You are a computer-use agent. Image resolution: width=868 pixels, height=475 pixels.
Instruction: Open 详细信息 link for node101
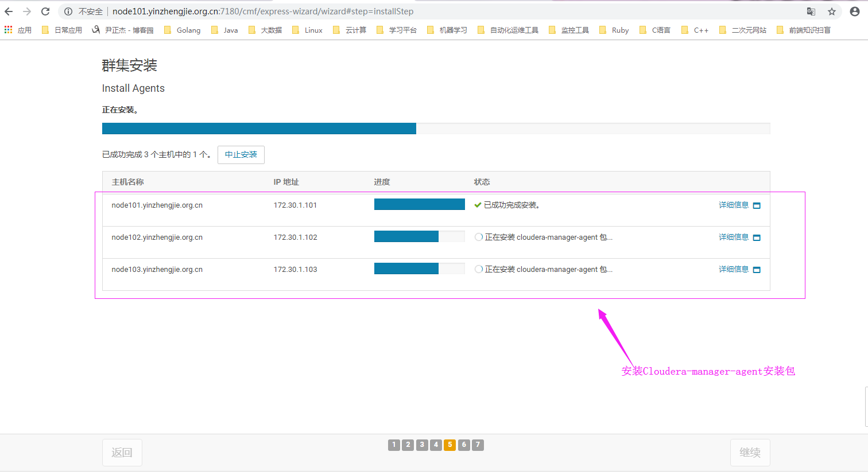734,205
